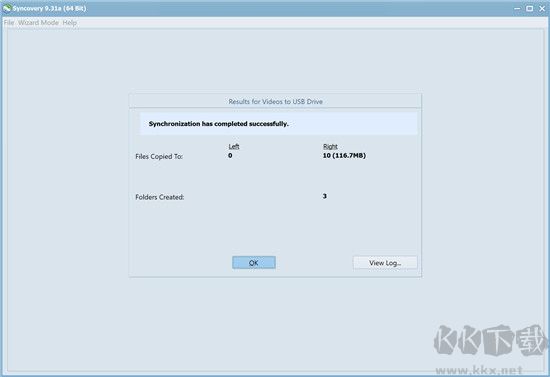Click the 'Folders Created:' label
Screen dimensions: 550x377
[x=160, y=197]
